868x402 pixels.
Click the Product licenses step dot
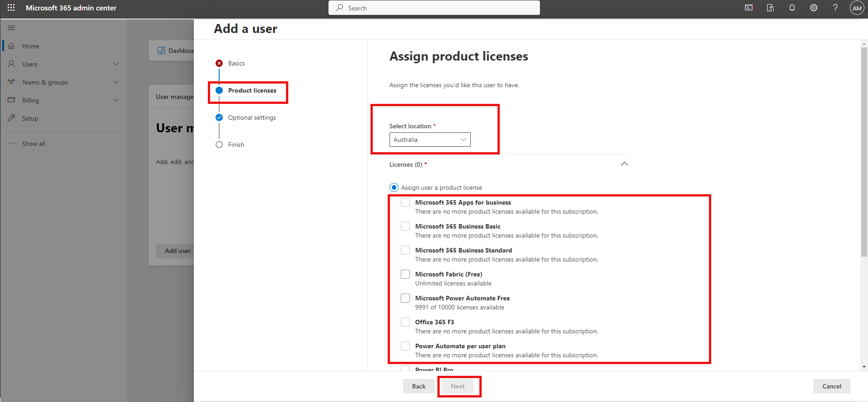tap(219, 90)
